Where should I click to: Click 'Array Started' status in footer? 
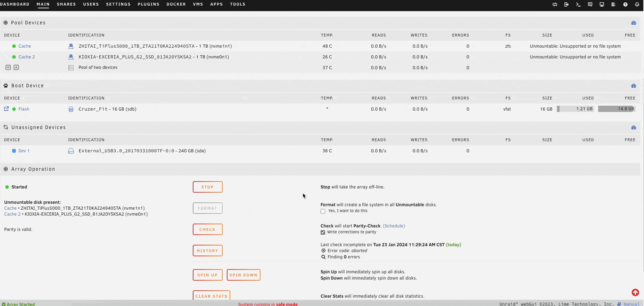(18, 304)
